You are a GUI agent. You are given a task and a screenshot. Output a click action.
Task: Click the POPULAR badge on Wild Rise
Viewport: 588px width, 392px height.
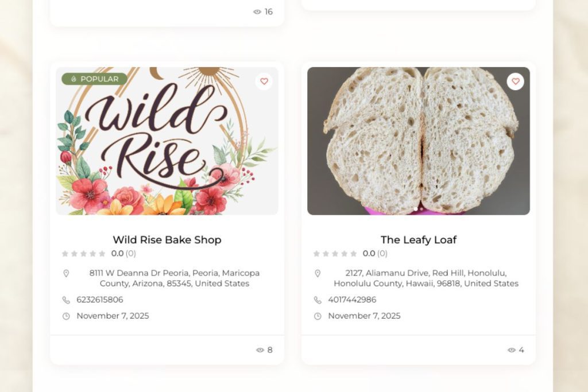click(x=95, y=79)
